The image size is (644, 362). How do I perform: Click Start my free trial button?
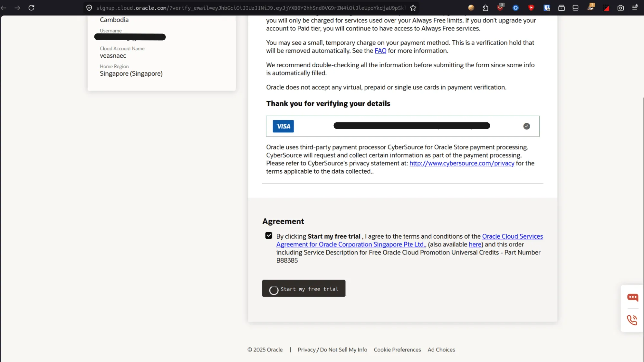(303, 288)
